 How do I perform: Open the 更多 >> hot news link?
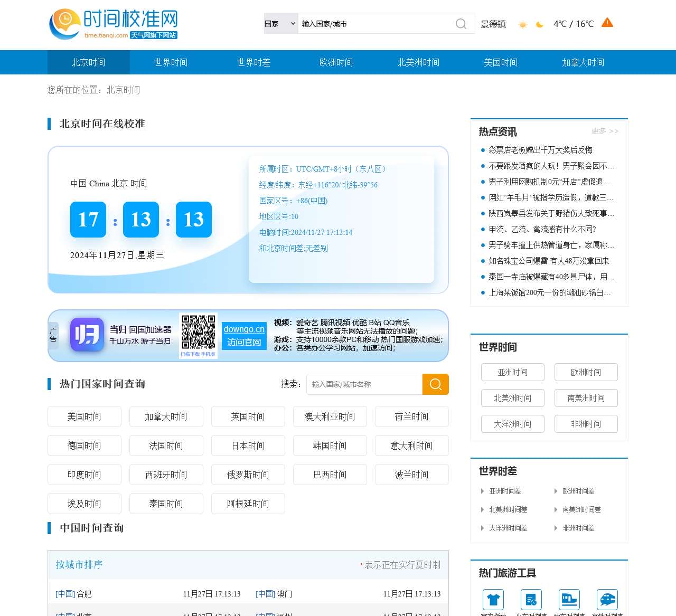click(x=605, y=131)
